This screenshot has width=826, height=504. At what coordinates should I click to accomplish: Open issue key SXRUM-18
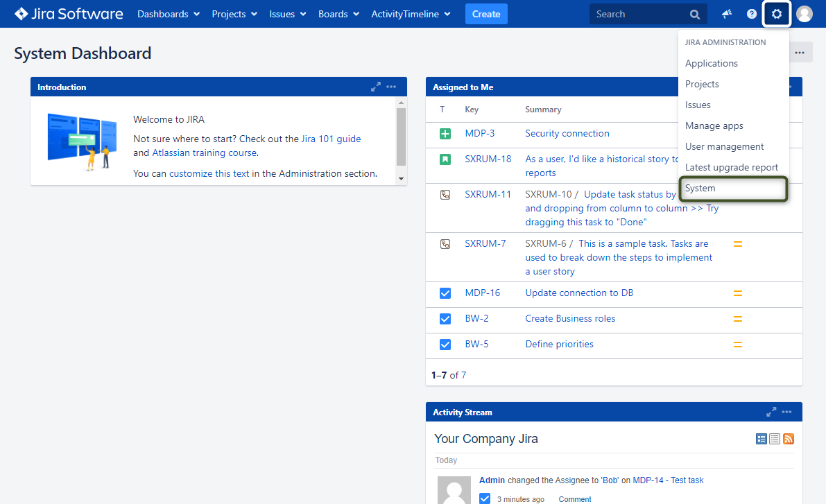tap(488, 159)
